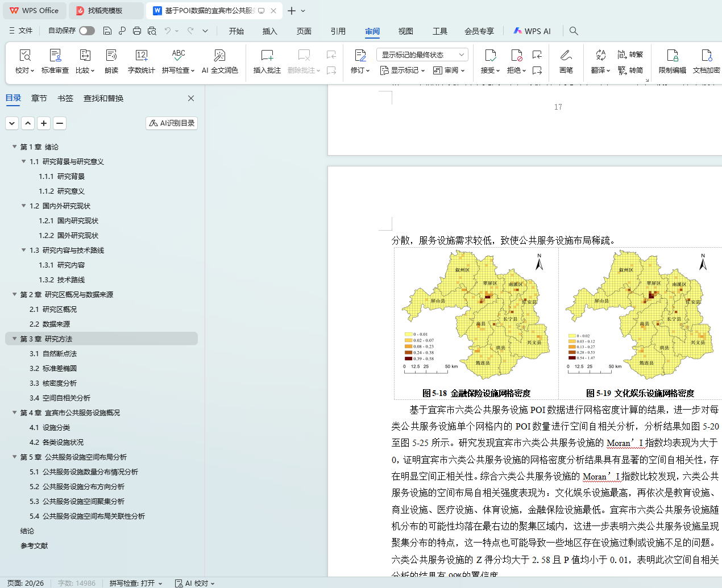Viewport: 722px width, 588px height.
Task: Open the 插入 ribbon tab
Action: click(270, 31)
